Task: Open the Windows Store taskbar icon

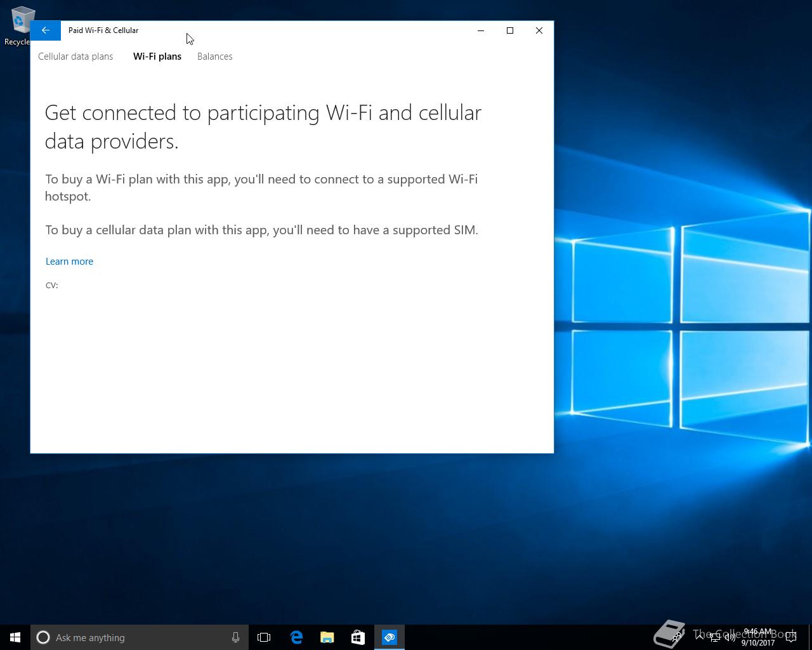Action: coord(358,637)
